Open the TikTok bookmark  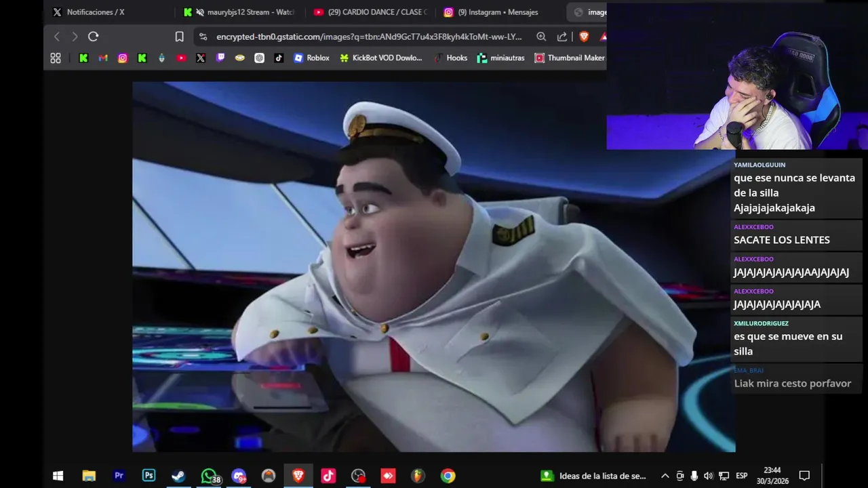(x=279, y=58)
